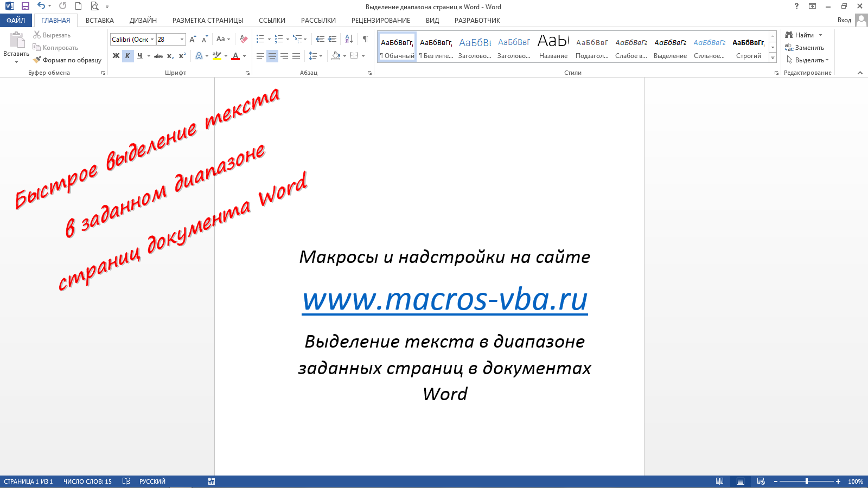This screenshot has height=488, width=868.
Task: Switch to the ВСТАВКА ribbon tab
Action: click(x=100, y=20)
